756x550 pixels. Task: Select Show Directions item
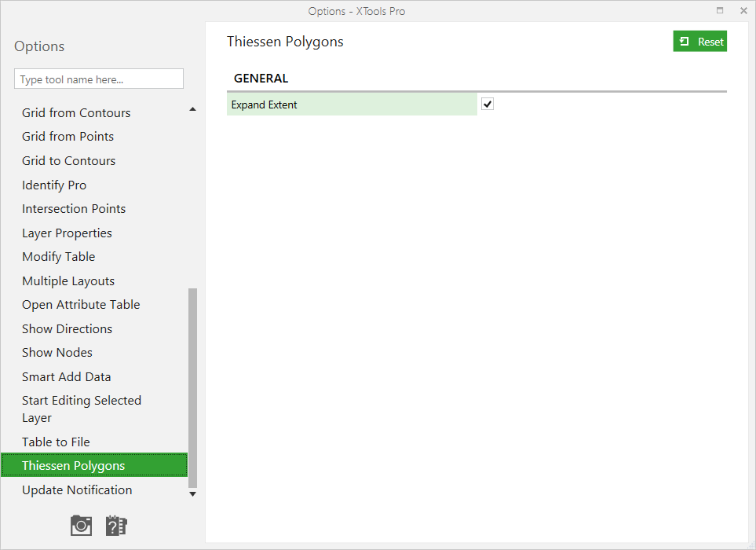tap(67, 329)
